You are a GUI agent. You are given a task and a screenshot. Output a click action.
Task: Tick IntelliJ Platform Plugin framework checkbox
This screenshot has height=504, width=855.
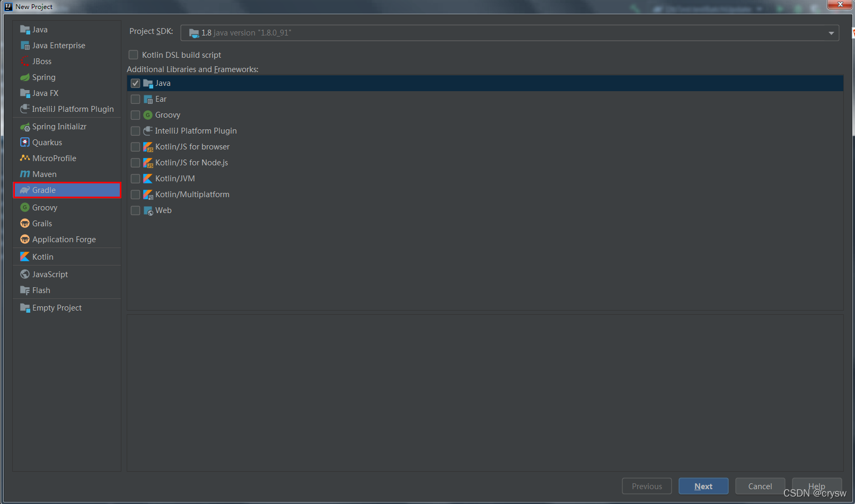tap(136, 131)
